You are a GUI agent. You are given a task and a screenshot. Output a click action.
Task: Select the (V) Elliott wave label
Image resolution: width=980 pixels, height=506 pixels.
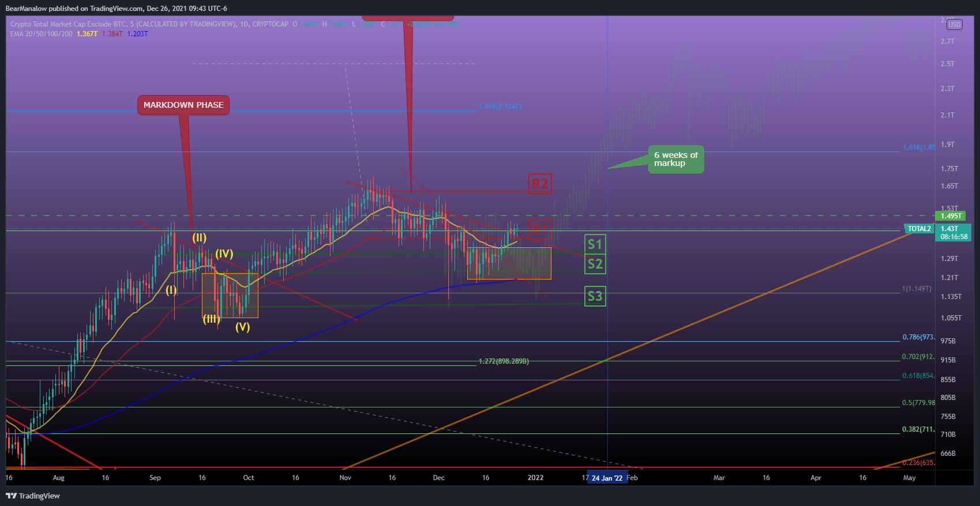pos(242,327)
